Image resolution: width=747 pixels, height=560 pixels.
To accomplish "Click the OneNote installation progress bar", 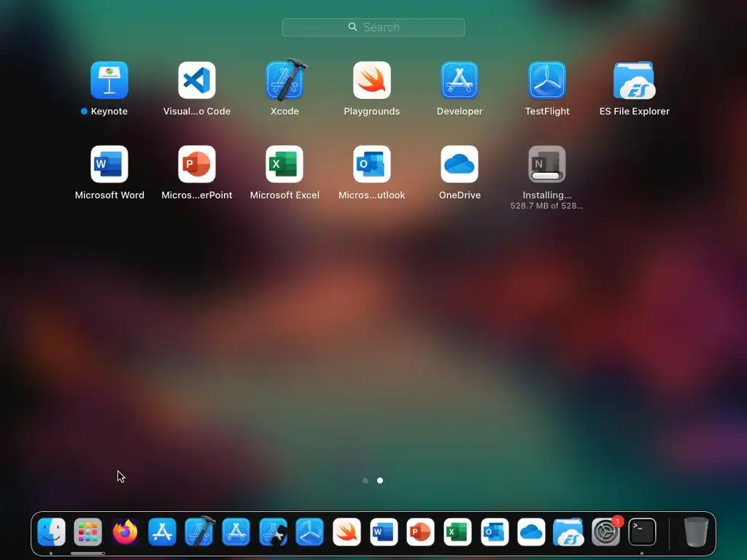I will (x=546, y=176).
